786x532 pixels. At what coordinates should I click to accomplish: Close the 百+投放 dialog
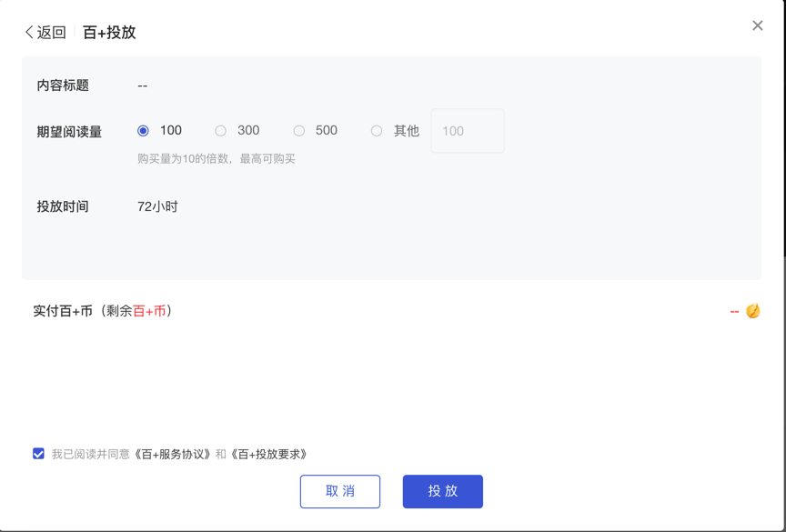point(758,25)
